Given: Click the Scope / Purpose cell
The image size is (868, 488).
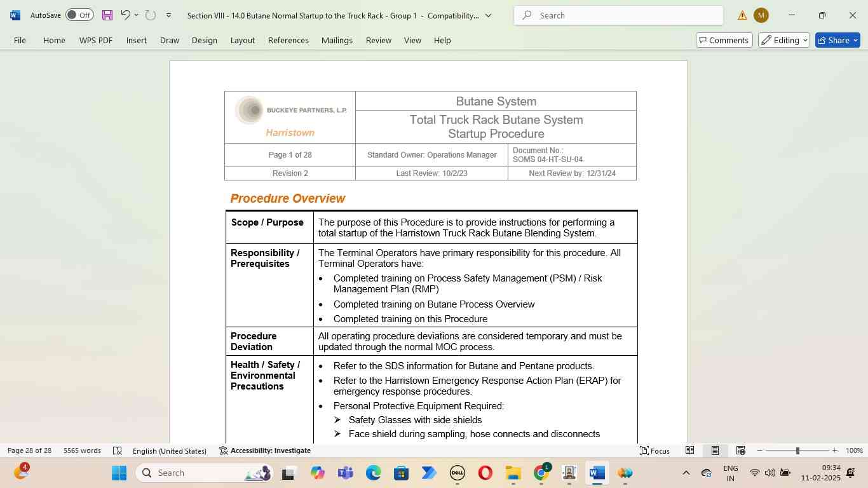Looking at the screenshot, I should click(269, 227).
